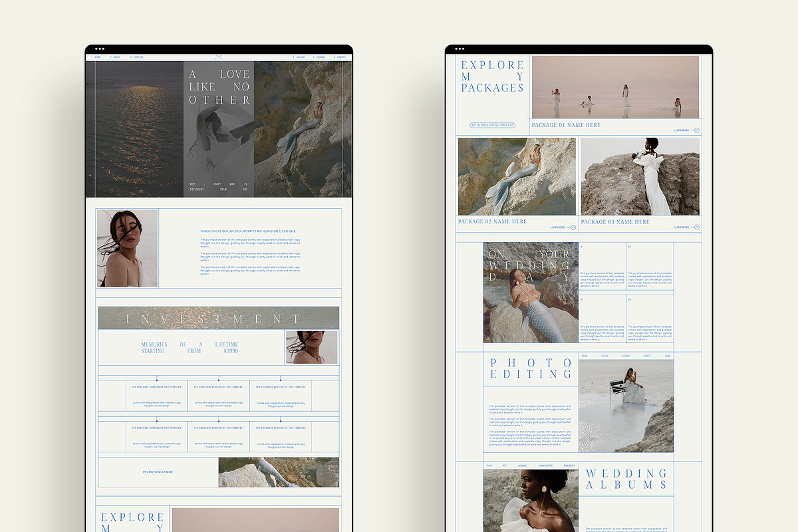798x532 pixels.
Task: Click Learn More under Package 03
Action: click(681, 227)
